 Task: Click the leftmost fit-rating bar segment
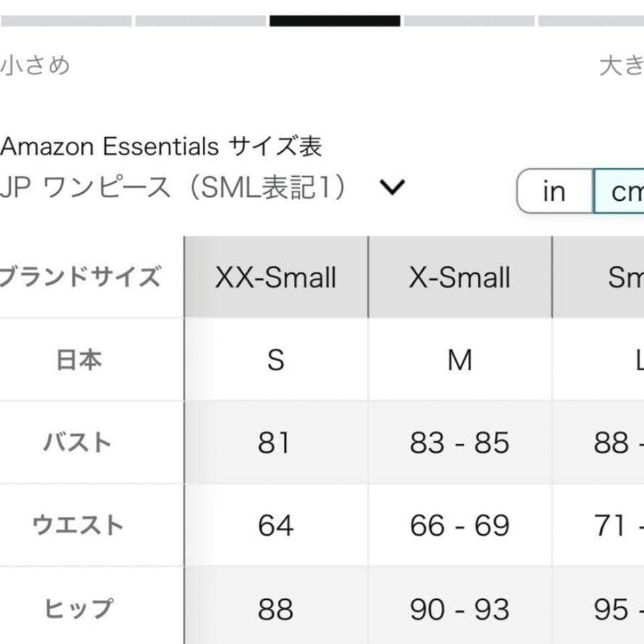click(66, 21)
